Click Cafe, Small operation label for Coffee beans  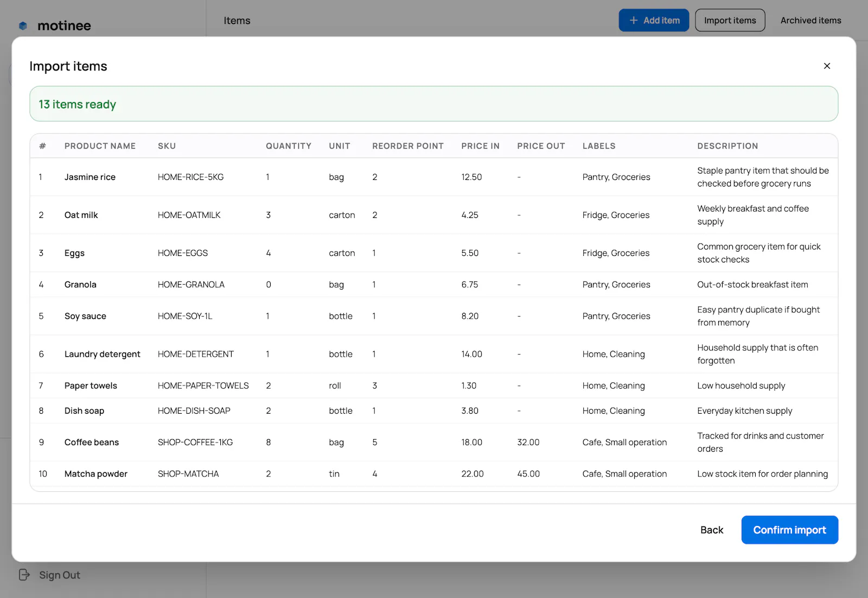(624, 442)
